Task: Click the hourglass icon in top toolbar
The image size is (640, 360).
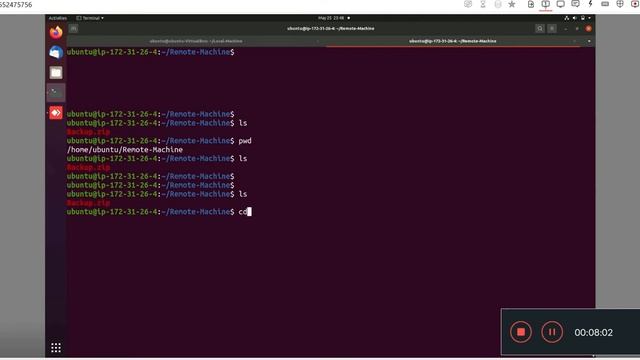Action: tap(483, 4)
